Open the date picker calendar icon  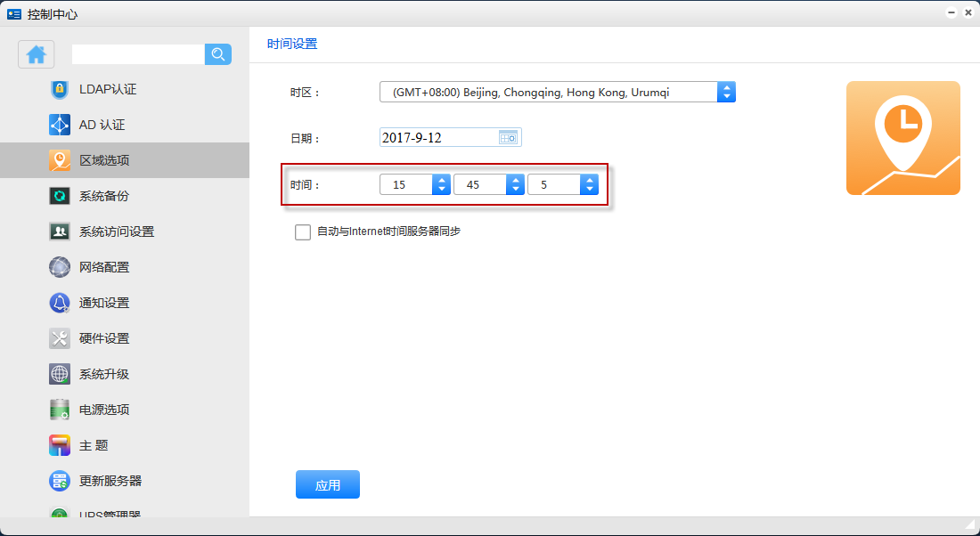point(508,137)
